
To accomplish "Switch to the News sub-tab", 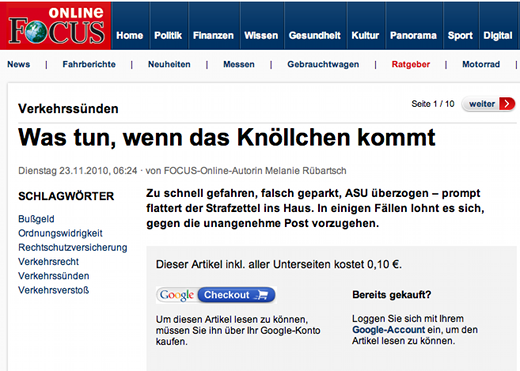I will pyautogui.click(x=19, y=64).
